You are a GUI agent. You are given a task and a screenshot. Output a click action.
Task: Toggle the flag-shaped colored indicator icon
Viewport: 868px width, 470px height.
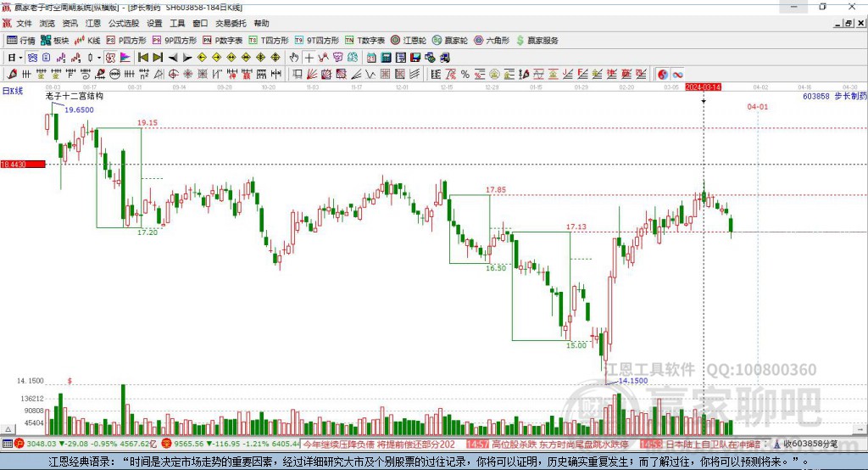click(125, 58)
